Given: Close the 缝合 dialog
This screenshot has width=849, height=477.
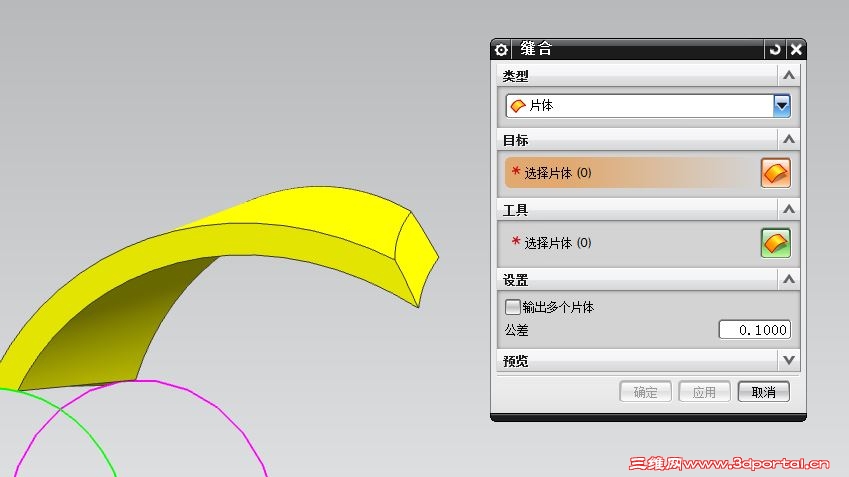Looking at the screenshot, I should pyautogui.click(x=796, y=50).
